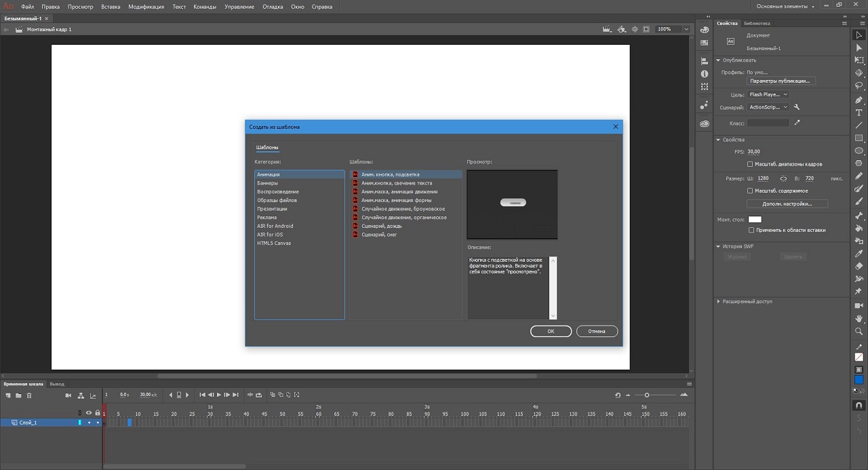Open the Color palette panel icon

point(705,30)
